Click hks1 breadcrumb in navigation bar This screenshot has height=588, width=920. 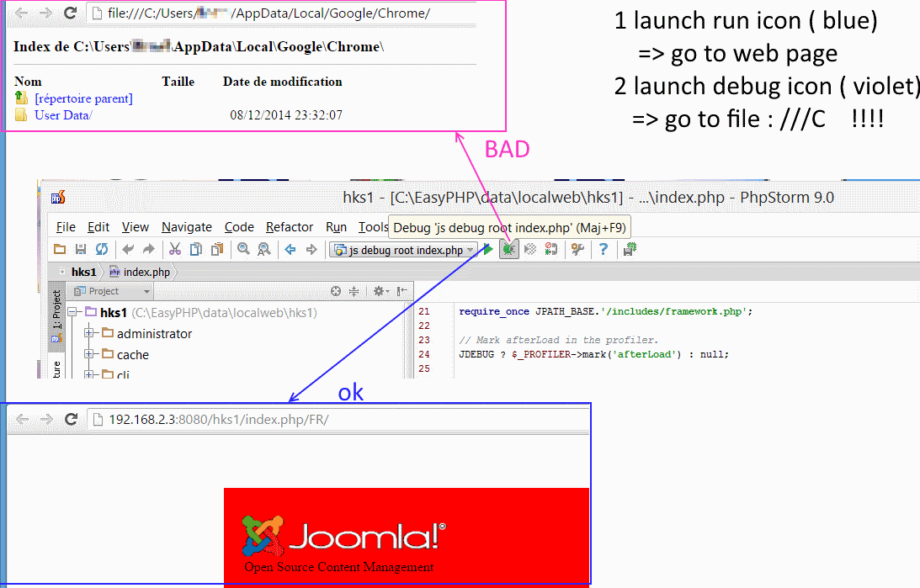(83, 272)
